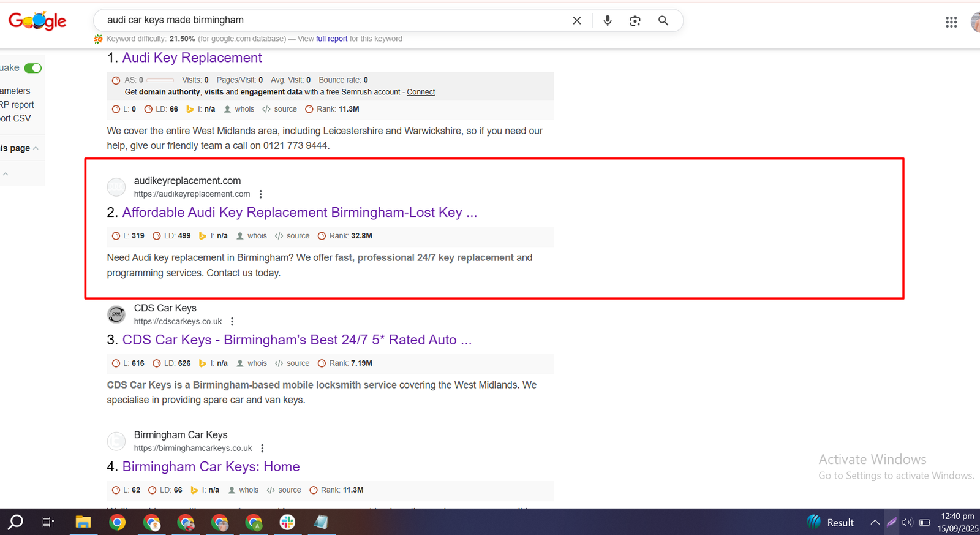Open 'Affordable Audi Key Replacement Birmingham' result
980x535 pixels.
(300, 213)
